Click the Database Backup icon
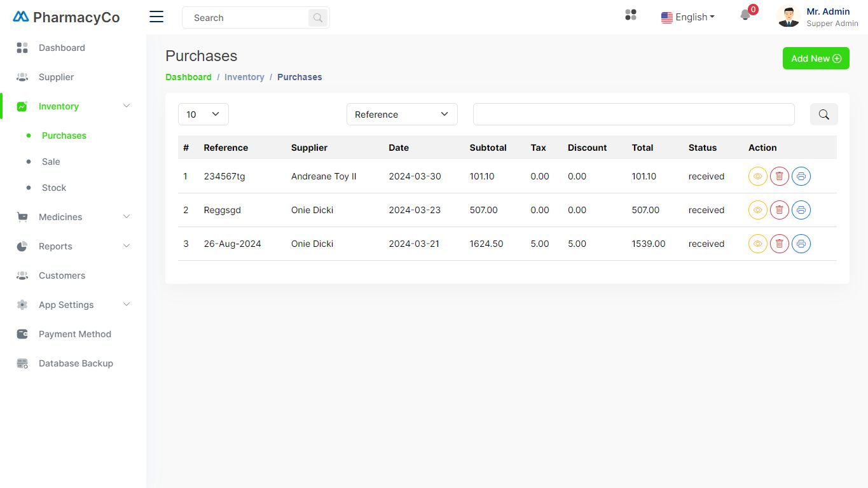 [22, 363]
